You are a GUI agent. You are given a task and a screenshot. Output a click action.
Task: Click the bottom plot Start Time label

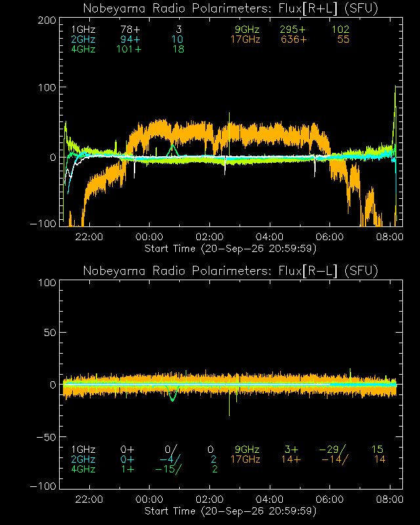click(230, 511)
